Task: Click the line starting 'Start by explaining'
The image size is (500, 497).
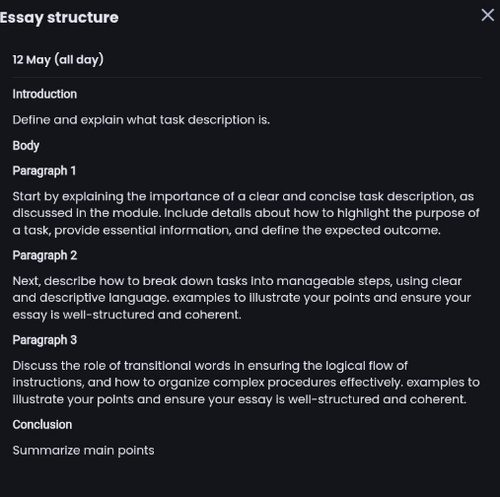Action: 243,197
